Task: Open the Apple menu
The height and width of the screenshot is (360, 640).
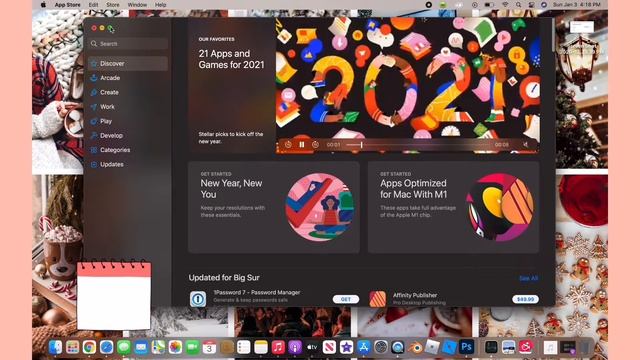Action: (x=43, y=5)
